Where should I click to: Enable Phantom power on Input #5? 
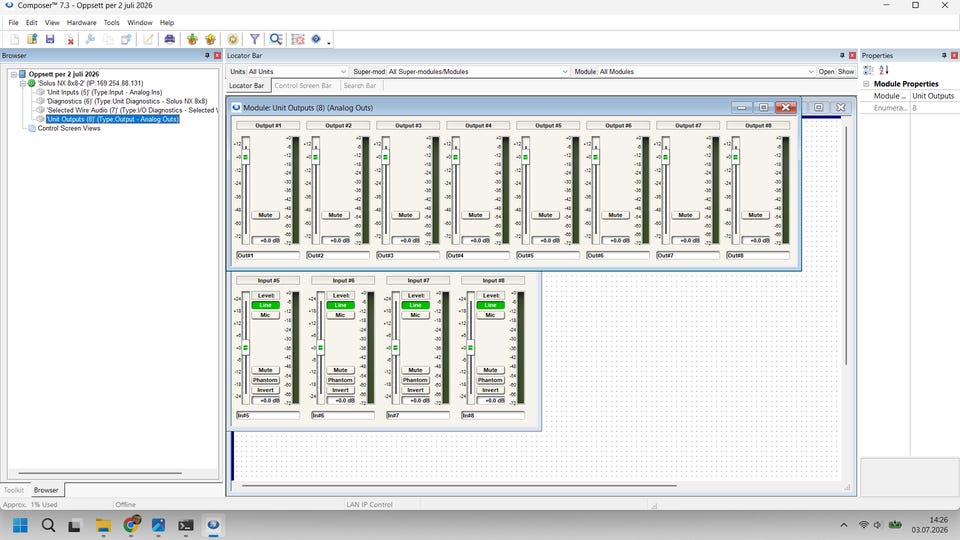click(265, 380)
